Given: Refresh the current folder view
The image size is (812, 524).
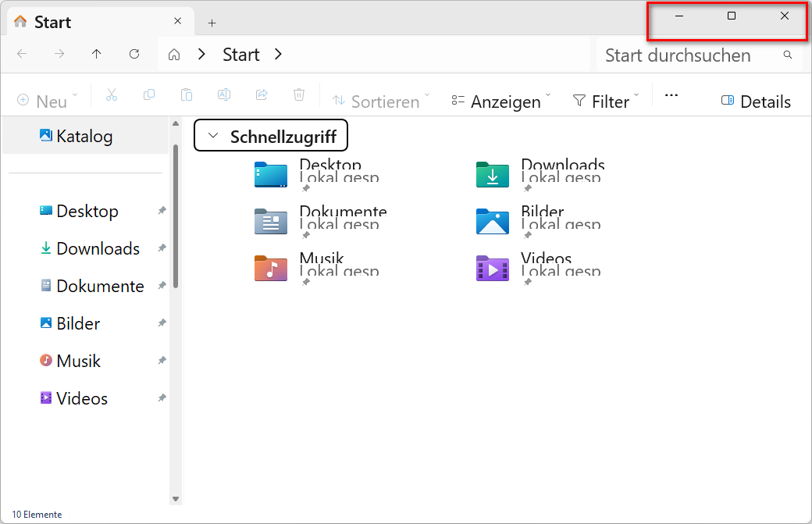Looking at the screenshot, I should tap(134, 54).
